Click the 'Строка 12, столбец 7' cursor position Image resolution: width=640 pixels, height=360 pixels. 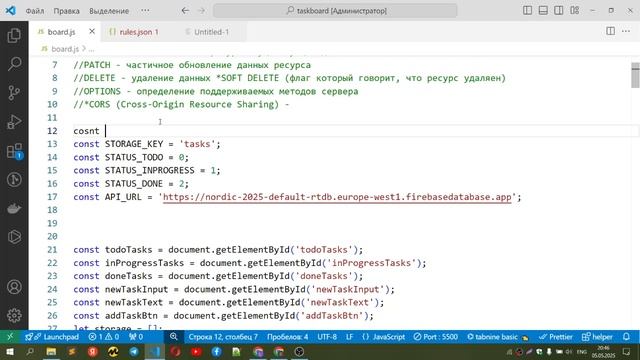coord(223,337)
